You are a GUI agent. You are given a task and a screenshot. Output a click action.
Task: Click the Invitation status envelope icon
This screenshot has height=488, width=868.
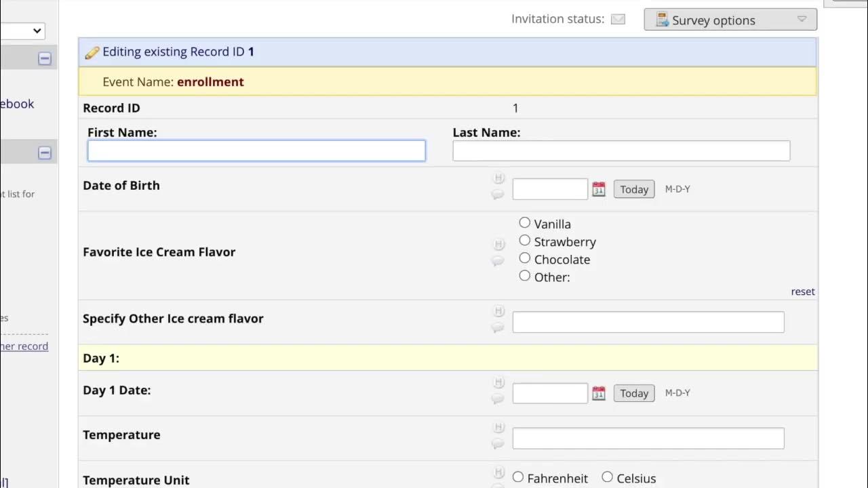pyautogui.click(x=618, y=19)
